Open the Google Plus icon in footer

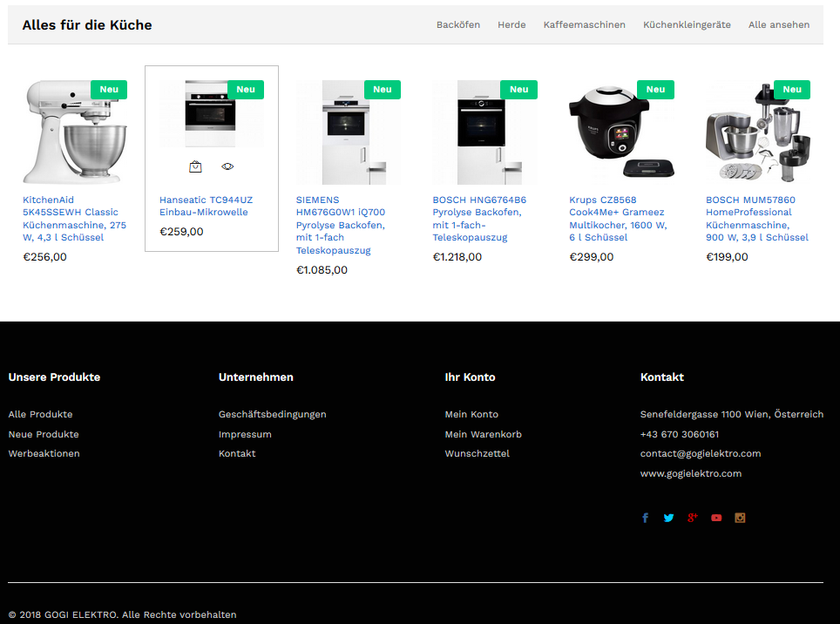[693, 518]
